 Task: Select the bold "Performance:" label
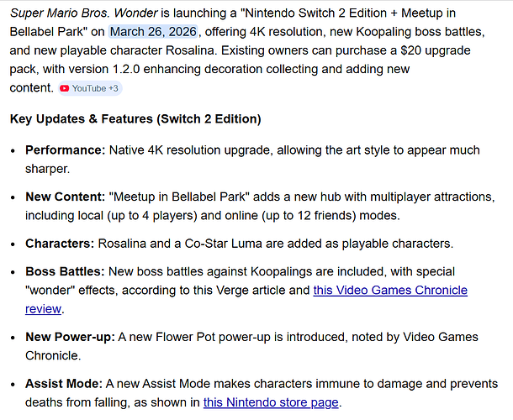[65, 150]
